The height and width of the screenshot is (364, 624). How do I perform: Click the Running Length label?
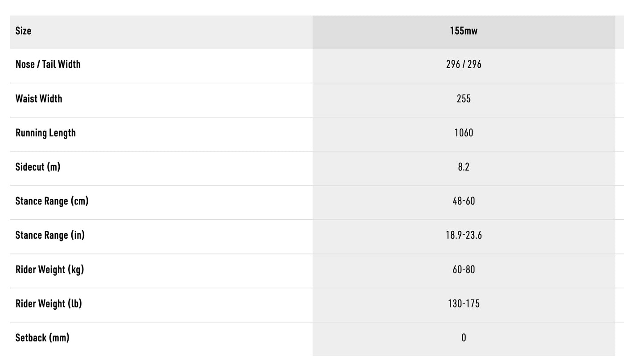45,133
